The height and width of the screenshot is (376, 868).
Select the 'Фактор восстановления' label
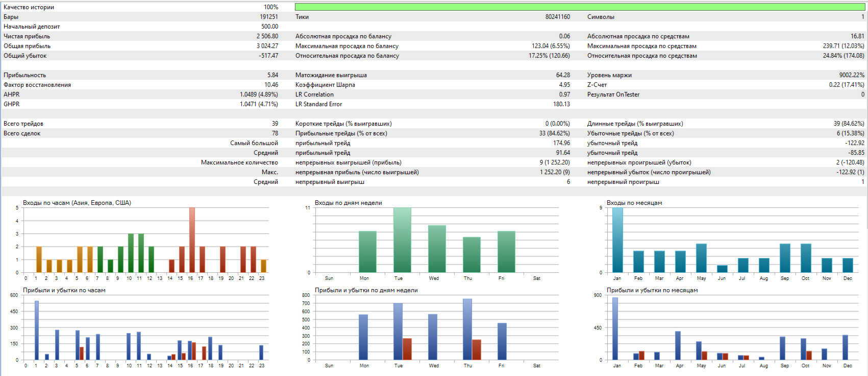[37, 85]
